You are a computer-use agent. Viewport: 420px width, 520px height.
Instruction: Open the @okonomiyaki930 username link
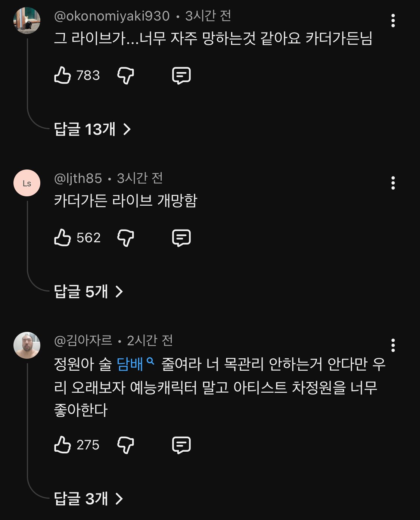point(112,16)
